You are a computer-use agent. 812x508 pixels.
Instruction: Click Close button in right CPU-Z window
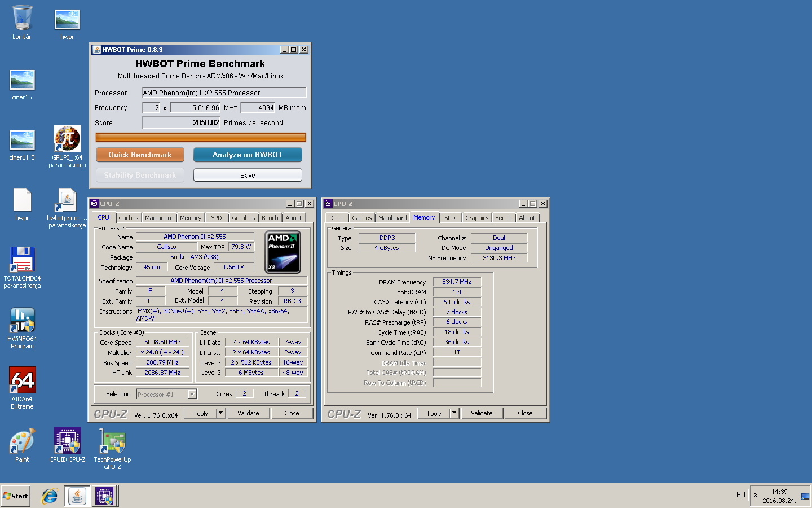pyautogui.click(x=525, y=413)
